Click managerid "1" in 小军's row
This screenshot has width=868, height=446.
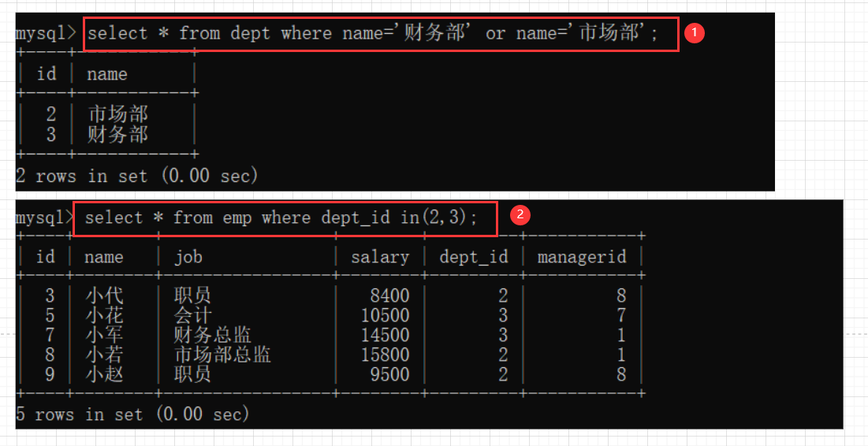pos(621,335)
